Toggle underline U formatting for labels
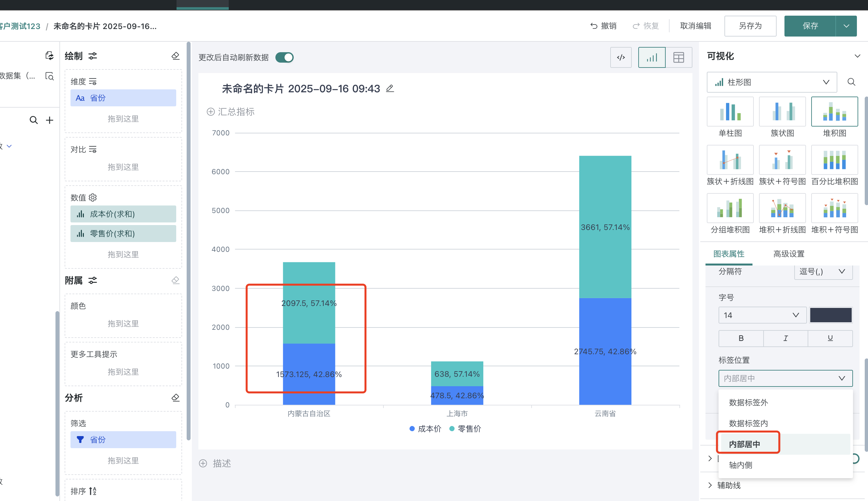The height and width of the screenshot is (501, 868). 830,338
